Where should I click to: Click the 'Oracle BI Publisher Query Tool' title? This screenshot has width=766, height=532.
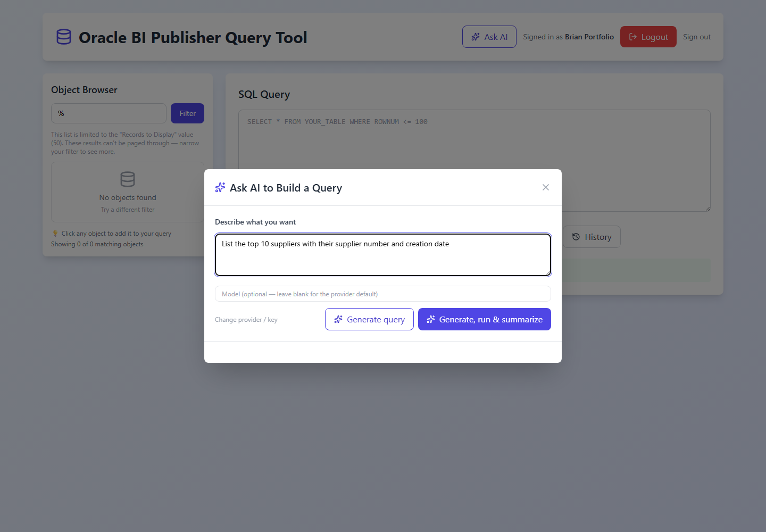193,37
